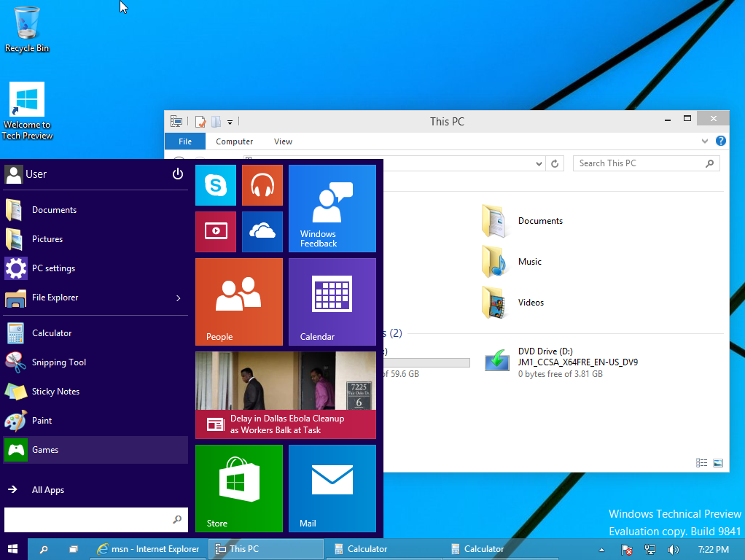This screenshot has width=745, height=560.
Task: Select Recycle Bin desktop icon
Action: click(27, 30)
